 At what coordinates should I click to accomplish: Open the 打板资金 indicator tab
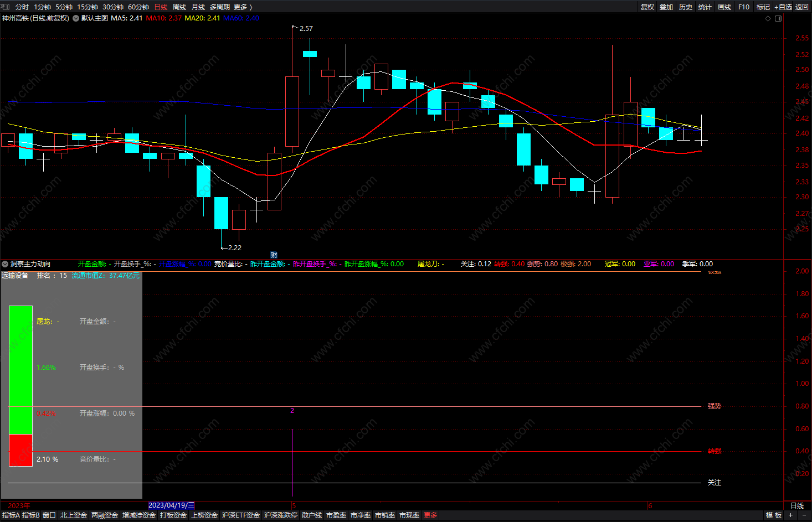click(x=173, y=515)
